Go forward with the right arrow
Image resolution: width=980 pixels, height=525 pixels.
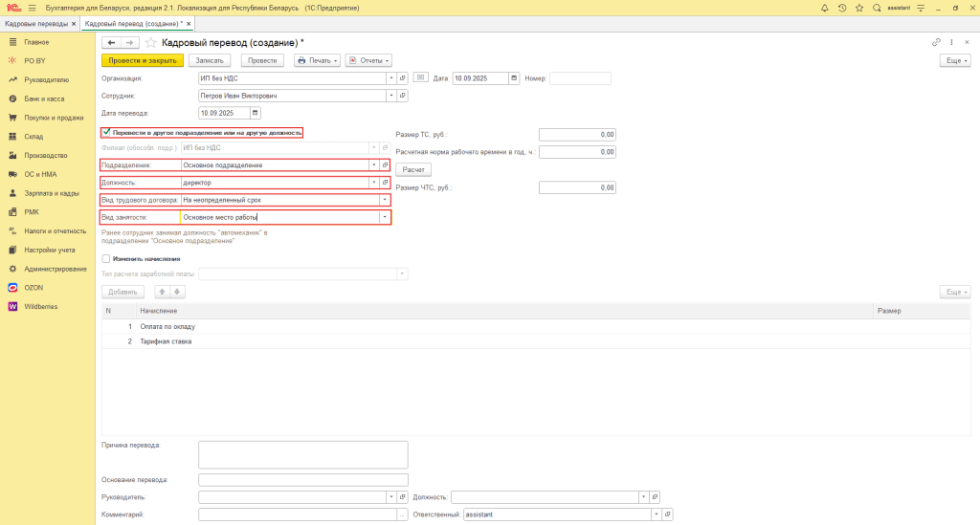129,42
